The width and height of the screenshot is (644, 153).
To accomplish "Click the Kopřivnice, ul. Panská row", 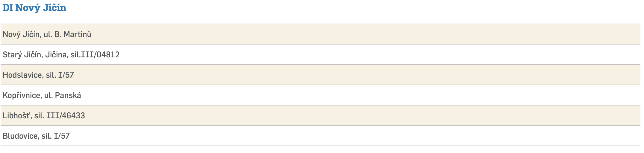I will [321, 95].
